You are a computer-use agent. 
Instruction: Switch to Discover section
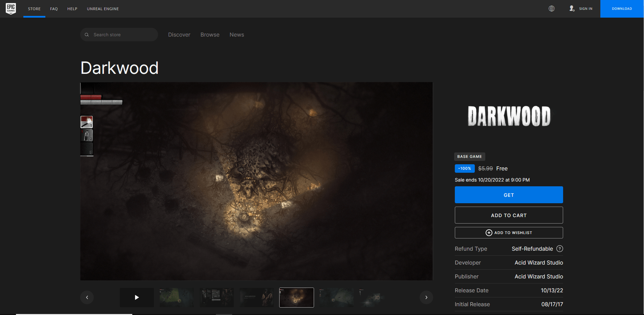pyautogui.click(x=179, y=35)
